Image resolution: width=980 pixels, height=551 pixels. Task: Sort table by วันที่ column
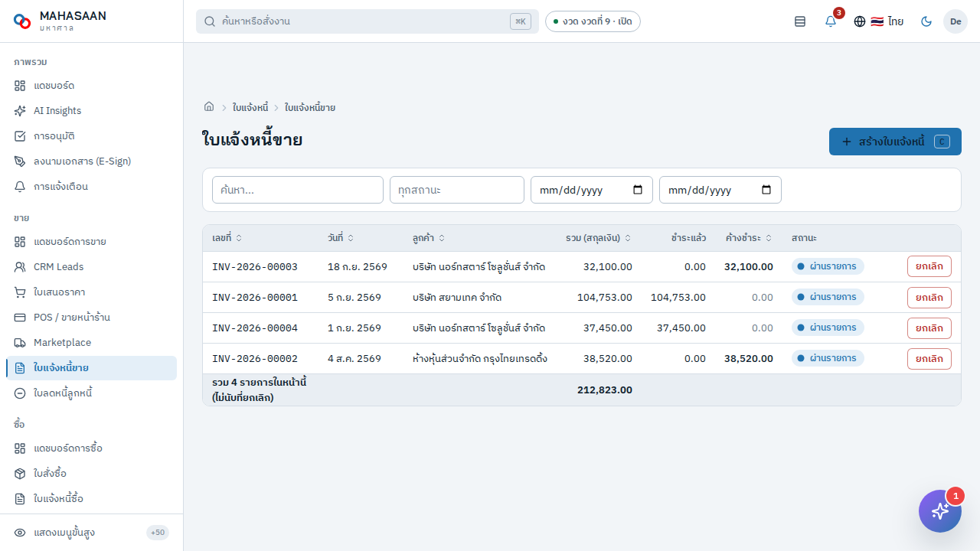tap(341, 238)
